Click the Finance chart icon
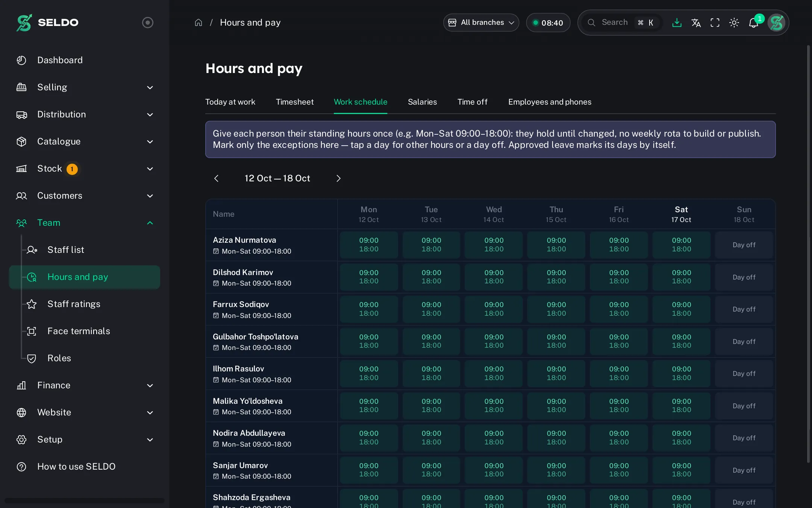This screenshot has height=508, width=812. pyautogui.click(x=21, y=385)
